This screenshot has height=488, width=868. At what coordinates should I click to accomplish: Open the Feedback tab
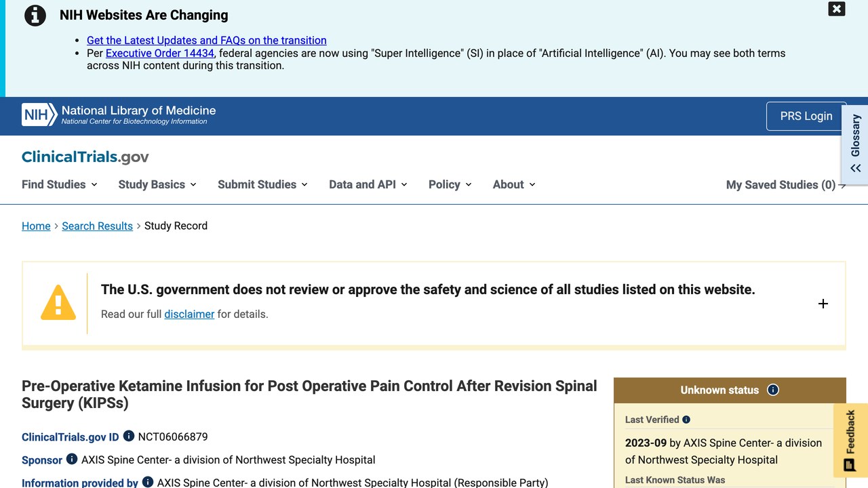[x=850, y=440]
